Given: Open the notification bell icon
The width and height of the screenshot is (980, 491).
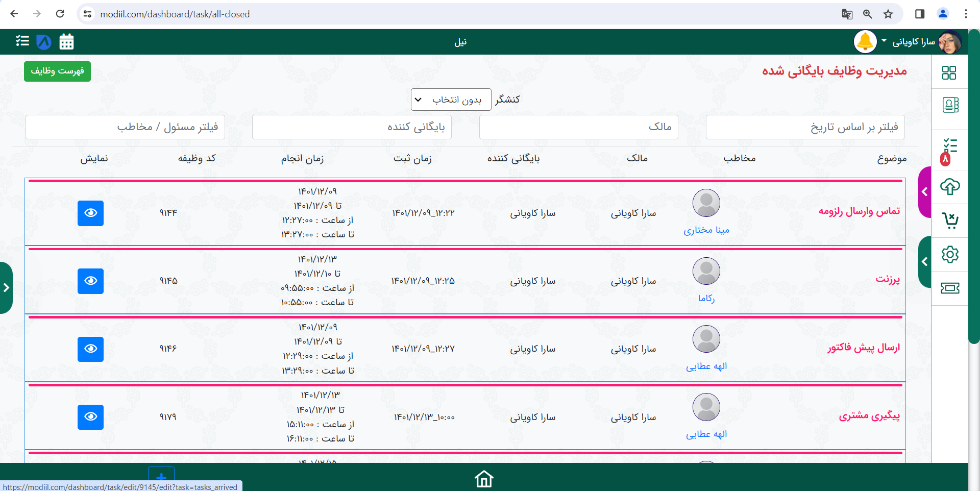Looking at the screenshot, I should pos(865,42).
